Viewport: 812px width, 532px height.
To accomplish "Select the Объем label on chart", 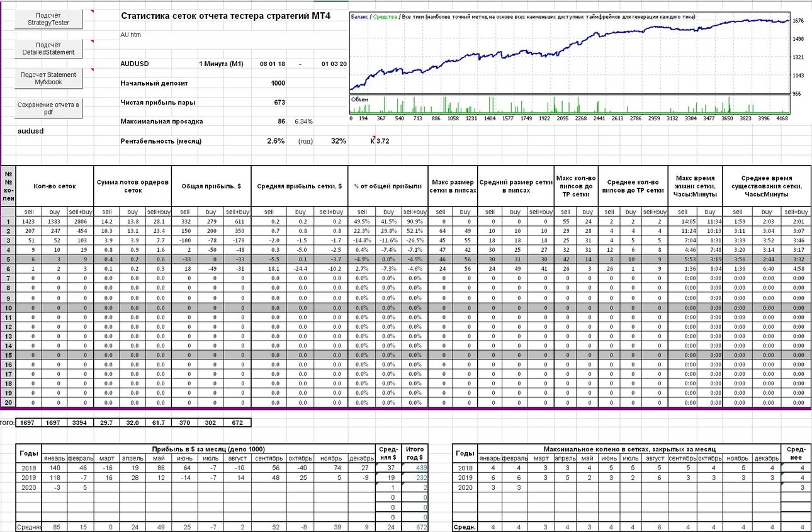I will click(x=359, y=99).
